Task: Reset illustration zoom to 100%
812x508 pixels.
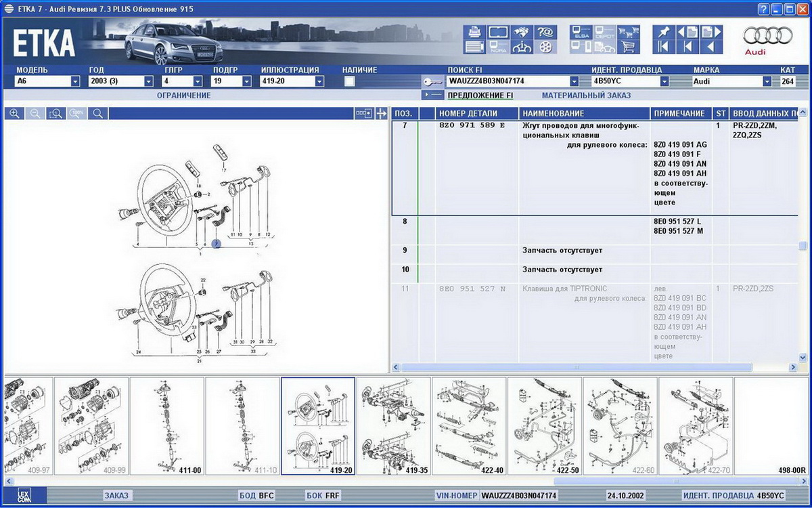Action: 76,113
